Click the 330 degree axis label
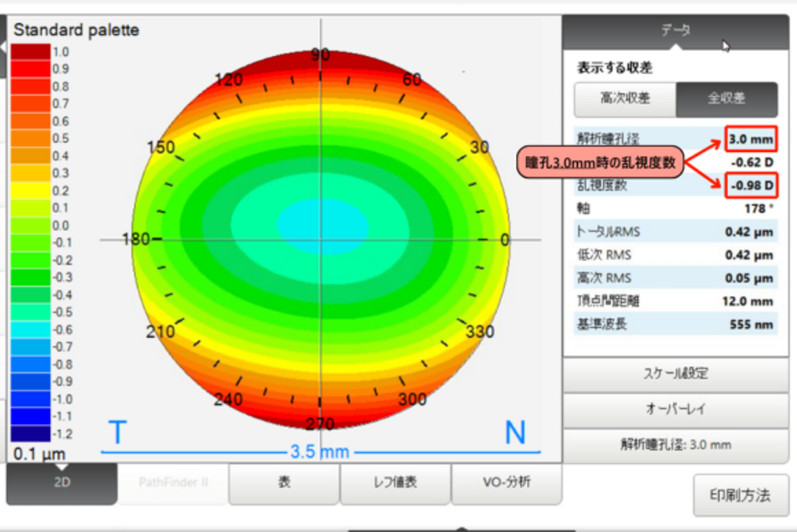The image size is (797, 532). [480, 332]
